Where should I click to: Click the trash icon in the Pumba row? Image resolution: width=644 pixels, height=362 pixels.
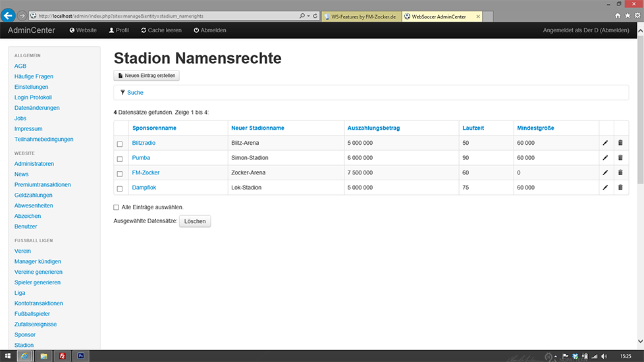(620, 158)
